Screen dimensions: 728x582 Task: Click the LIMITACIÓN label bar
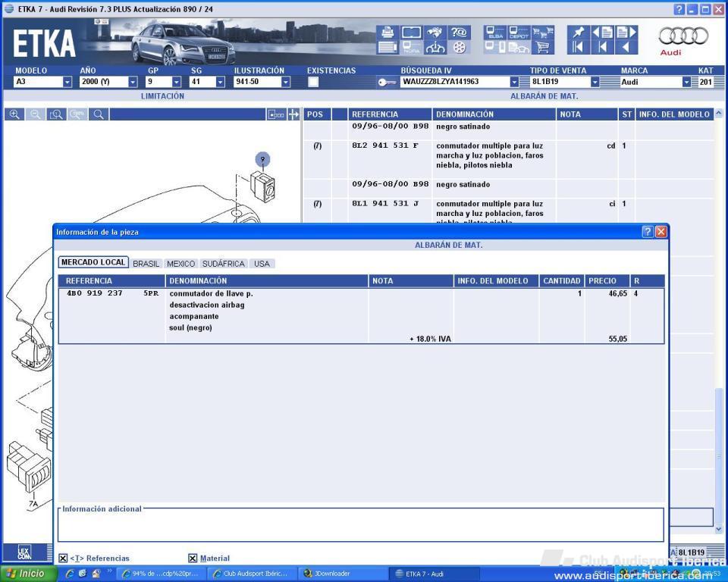point(162,96)
